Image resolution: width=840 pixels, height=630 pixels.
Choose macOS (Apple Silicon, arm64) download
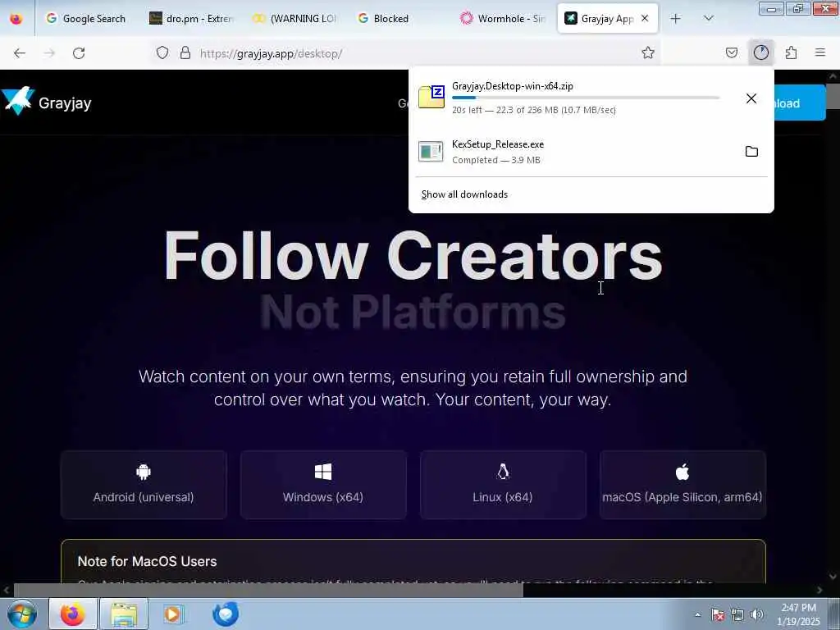coord(682,485)
